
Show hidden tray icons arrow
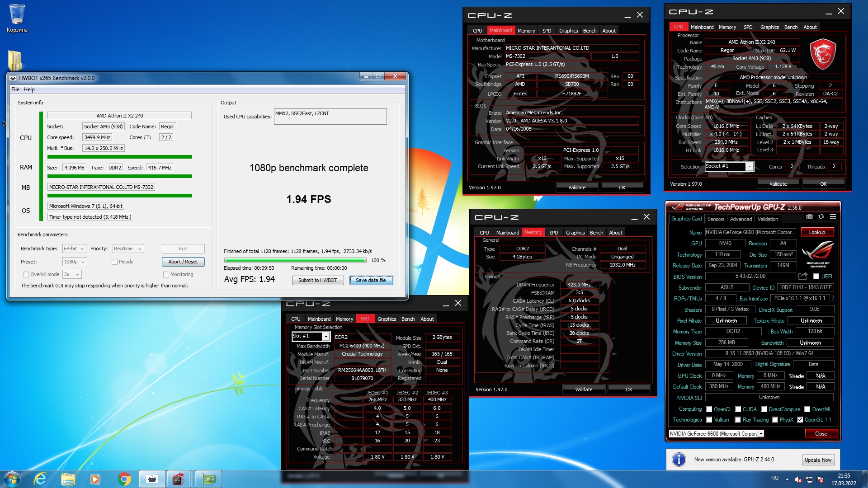pos(787,479)
